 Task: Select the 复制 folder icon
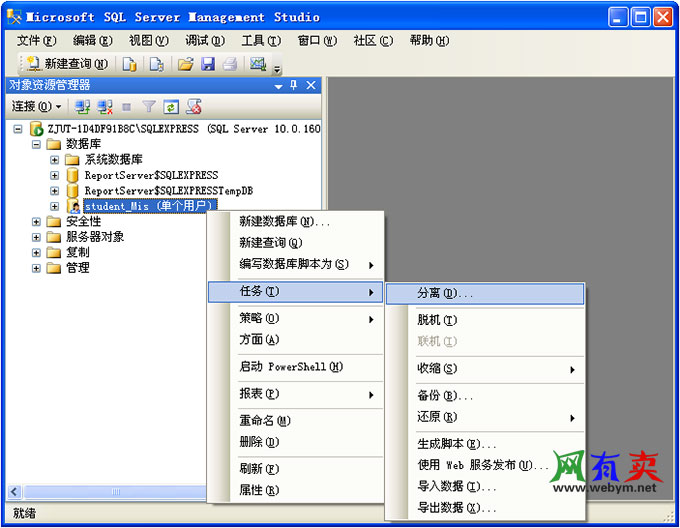coord(54,253)
